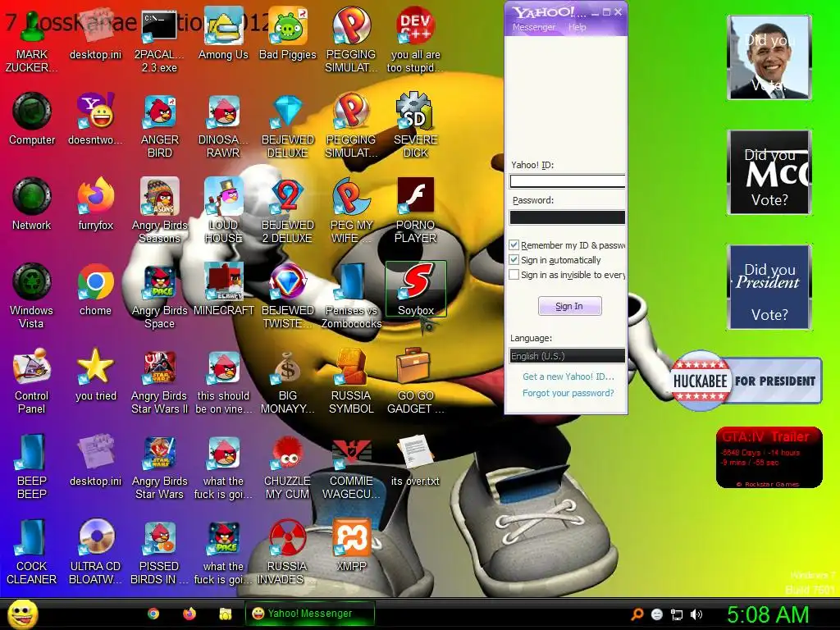The height and width of the screenshot is (630, 840).
Task: Click Get a new Yahoo! ID link
Action: pyautogui.click(x=568, y=377)
